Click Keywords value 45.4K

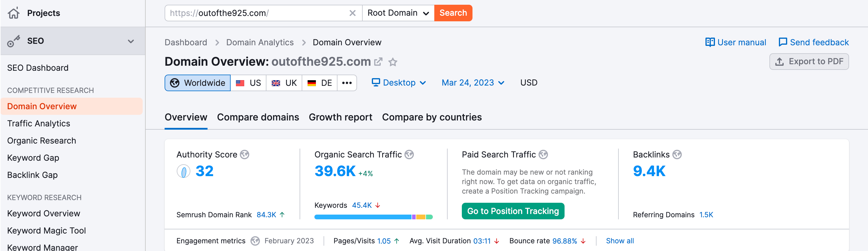(x=361, y=205)
